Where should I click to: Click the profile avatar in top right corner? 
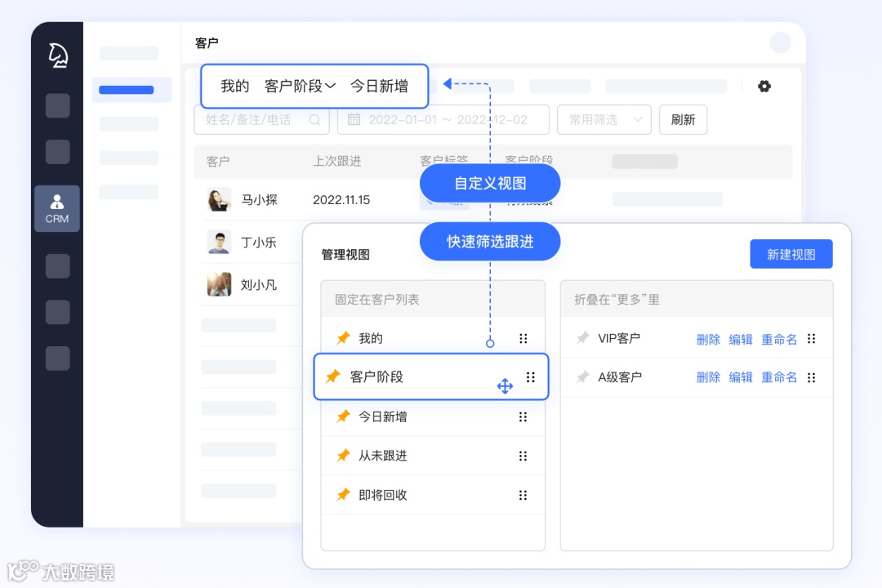pyautogui.click(x=781, y=42)
